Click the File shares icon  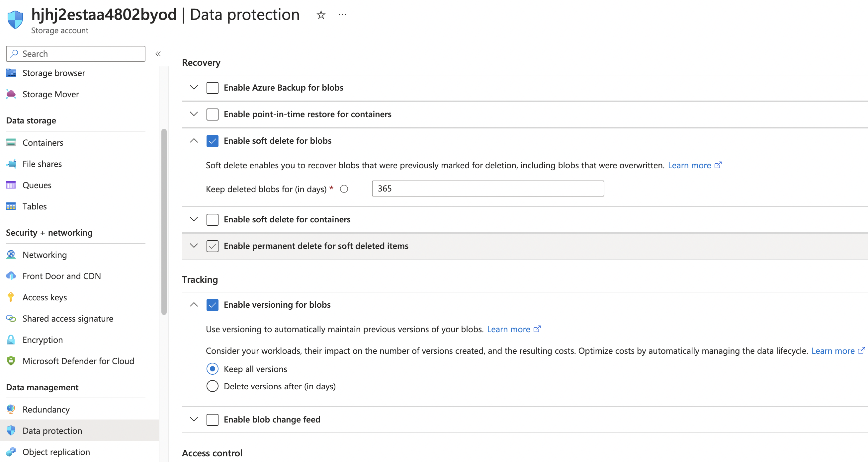(11, 164)
